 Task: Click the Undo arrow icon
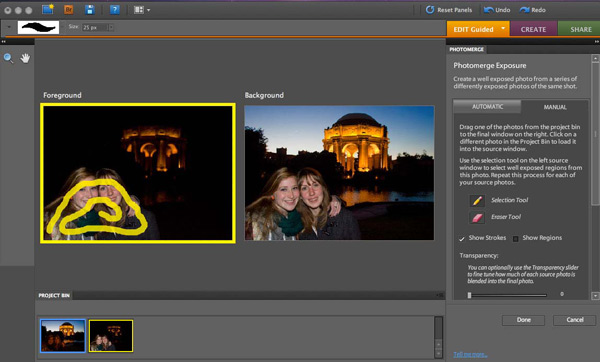(488, 10)
